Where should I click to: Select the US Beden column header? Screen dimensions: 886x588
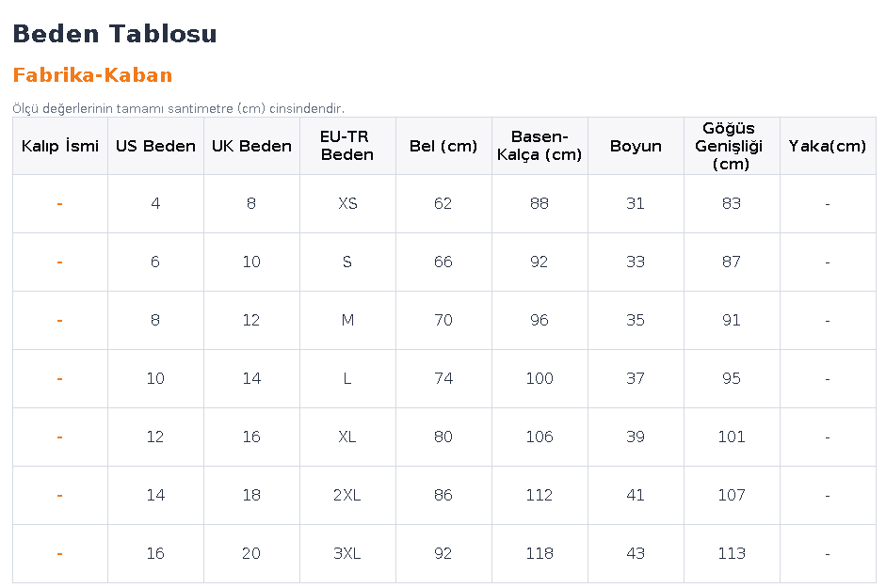155,146
